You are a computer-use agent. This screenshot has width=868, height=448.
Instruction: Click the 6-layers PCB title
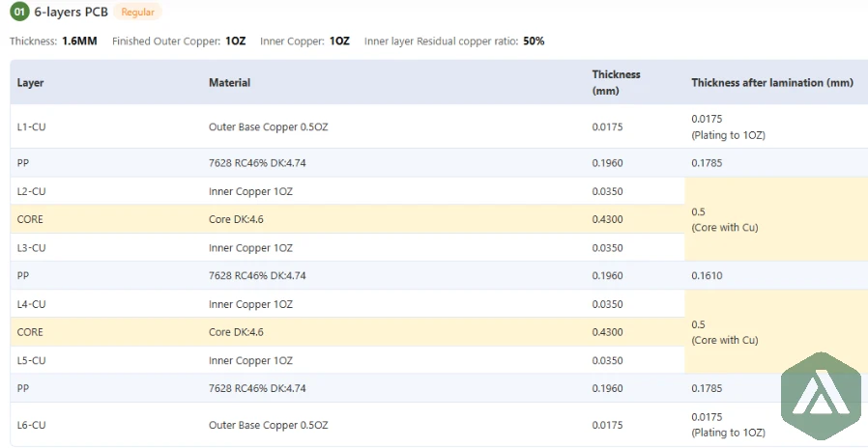point(71,13)
